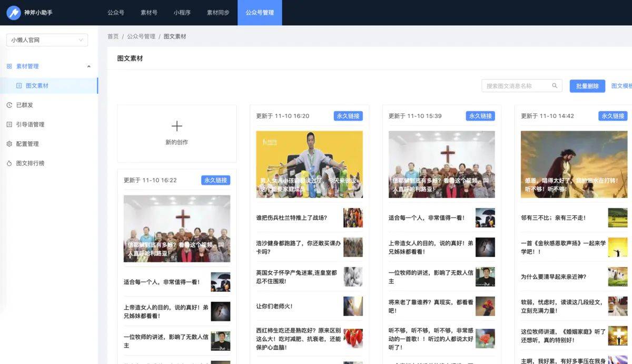
Task: Click the 图文素材 sidebar item icon
Action: pos(19,85)
